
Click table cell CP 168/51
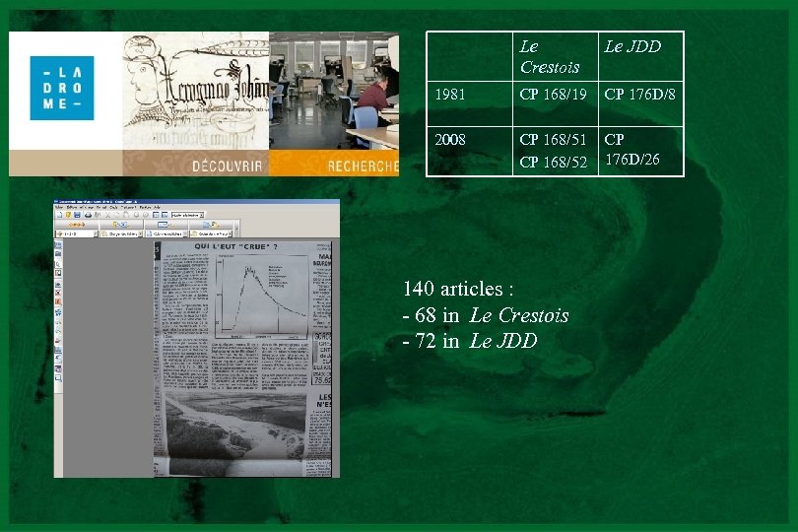pyautogui.click(x=554, y=140)
